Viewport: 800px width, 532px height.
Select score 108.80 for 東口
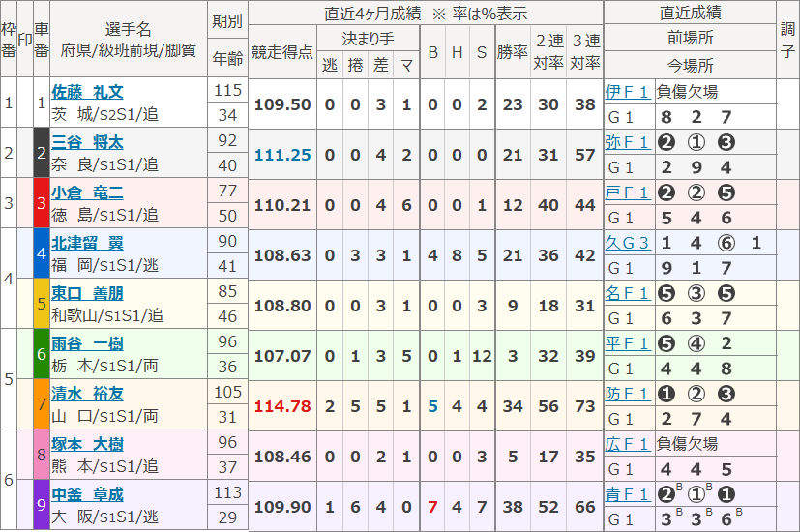[x=282, y=306]
